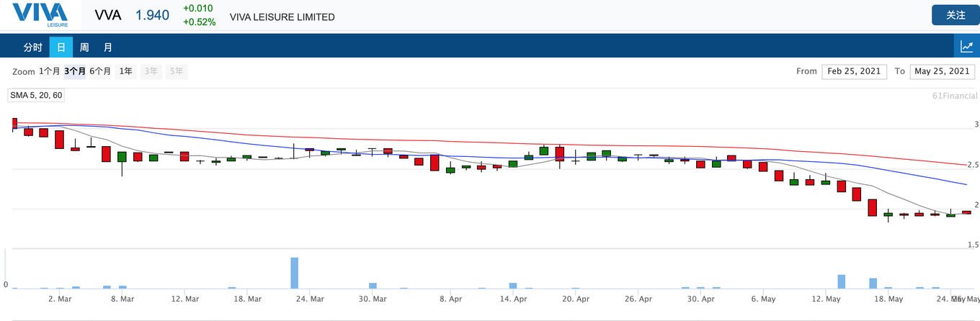Switch to the 分时 intraday tab
The height and width of the screenshot is (321, 980).
(x=33, y=48)
